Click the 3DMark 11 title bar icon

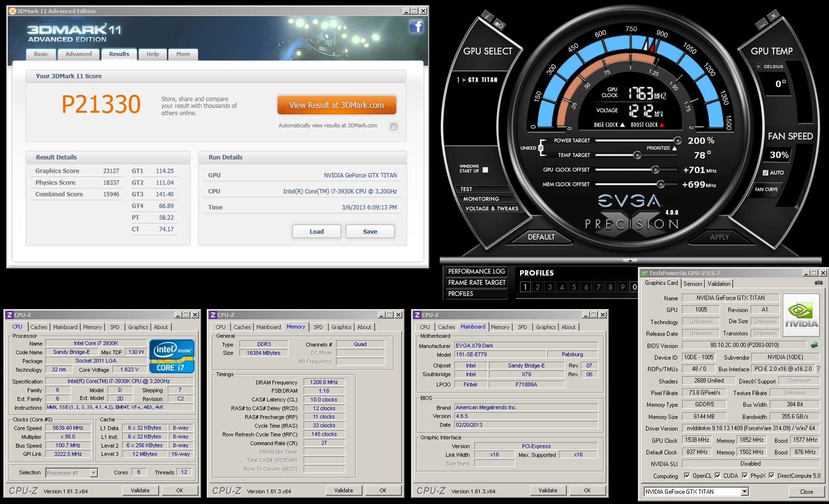pos(13,11)
